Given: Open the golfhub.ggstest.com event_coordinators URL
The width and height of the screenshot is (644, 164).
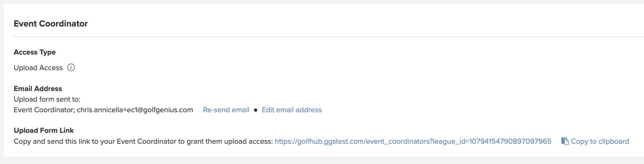Looking at the screenshot, I should [x=413, y=141].
